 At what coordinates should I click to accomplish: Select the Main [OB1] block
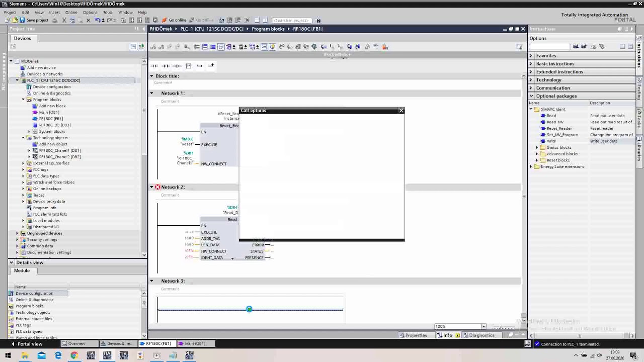pyautogui.click(x=49, y=112)
